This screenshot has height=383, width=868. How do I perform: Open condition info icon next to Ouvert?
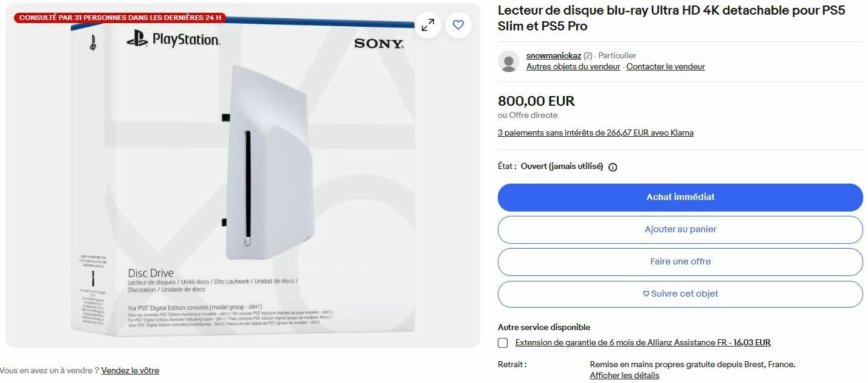(x=613, y=167)
